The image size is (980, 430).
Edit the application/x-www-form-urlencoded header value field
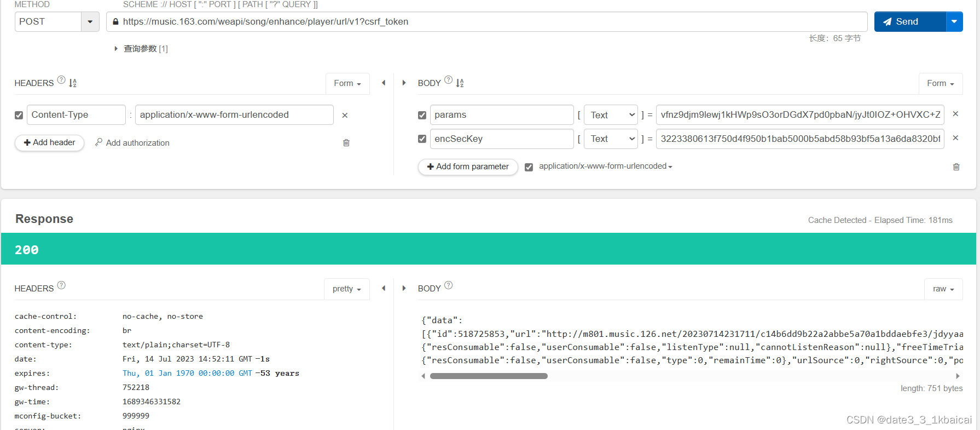pyautogui.click(x=234, y=114)
